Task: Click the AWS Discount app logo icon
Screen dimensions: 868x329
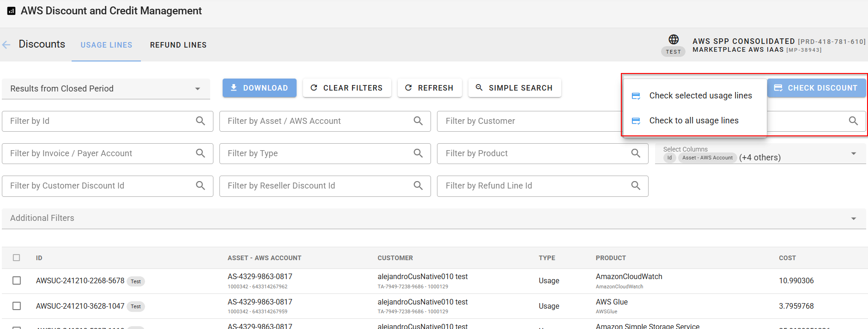Action: tap(12, 11)
